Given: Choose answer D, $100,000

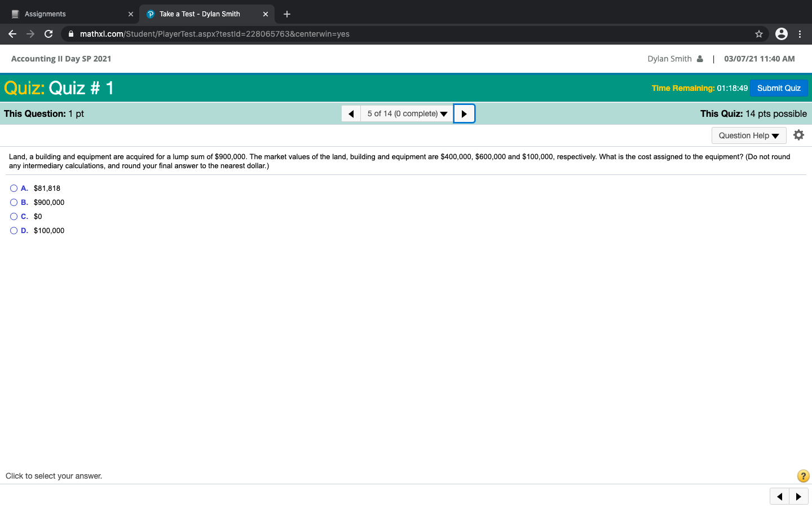Looking at the screenshot, I should [14, 231].
